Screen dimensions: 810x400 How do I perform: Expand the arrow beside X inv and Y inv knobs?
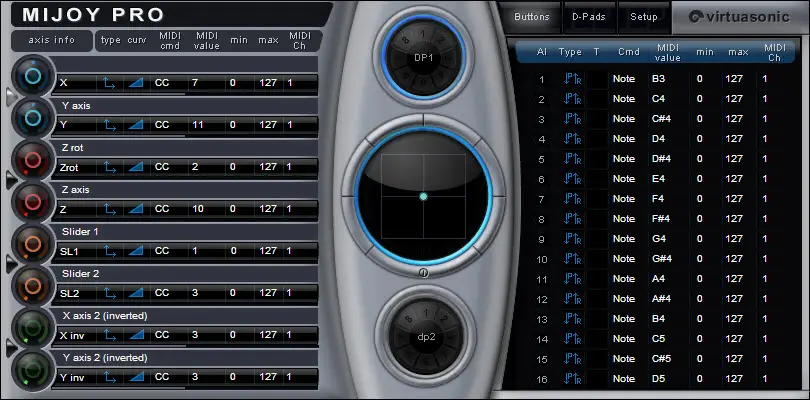tap(11, 348)
